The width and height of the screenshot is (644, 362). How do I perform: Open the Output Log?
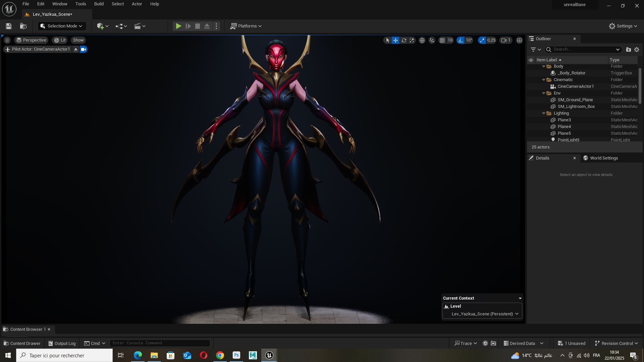62,344
